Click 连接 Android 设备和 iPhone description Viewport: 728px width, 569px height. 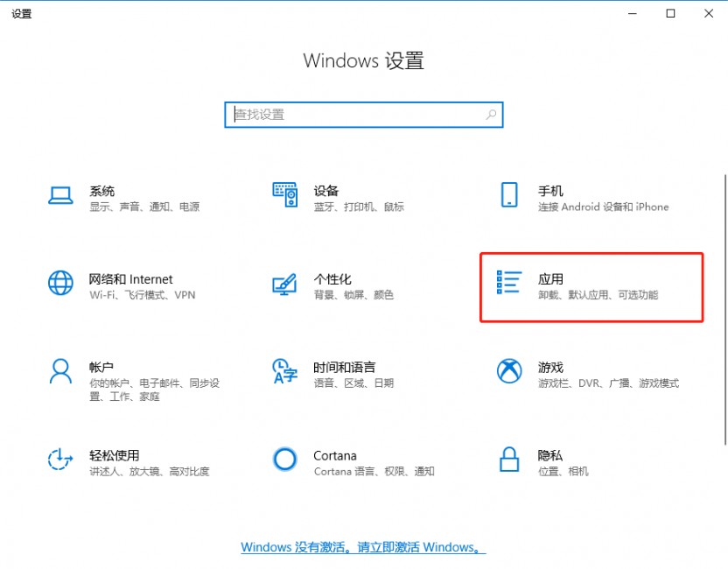click(x=603, y=207)
